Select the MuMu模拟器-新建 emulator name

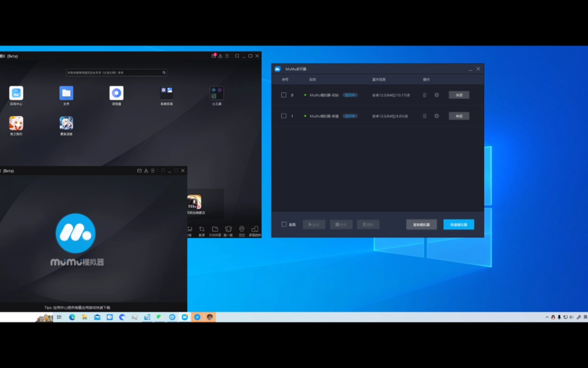point(324,116)
